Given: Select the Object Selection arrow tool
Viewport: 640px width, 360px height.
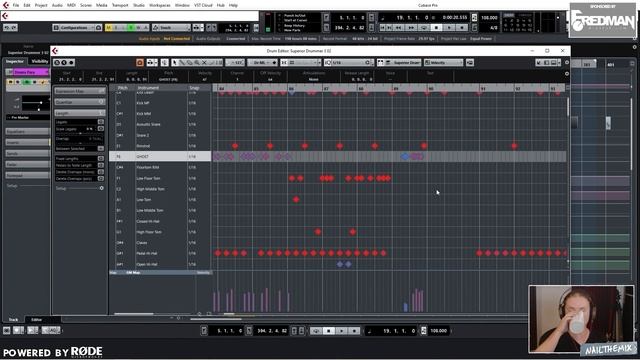Looking at the screenshot, I should 175,62.
